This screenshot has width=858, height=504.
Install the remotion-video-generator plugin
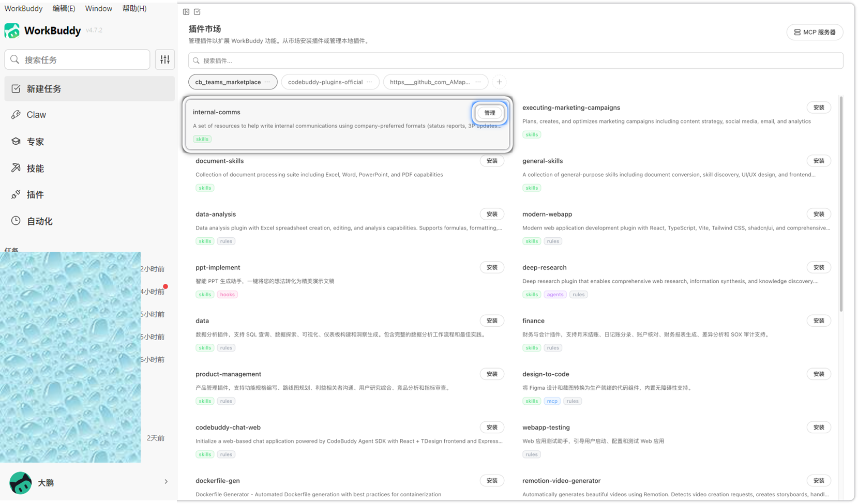[819, 480]
